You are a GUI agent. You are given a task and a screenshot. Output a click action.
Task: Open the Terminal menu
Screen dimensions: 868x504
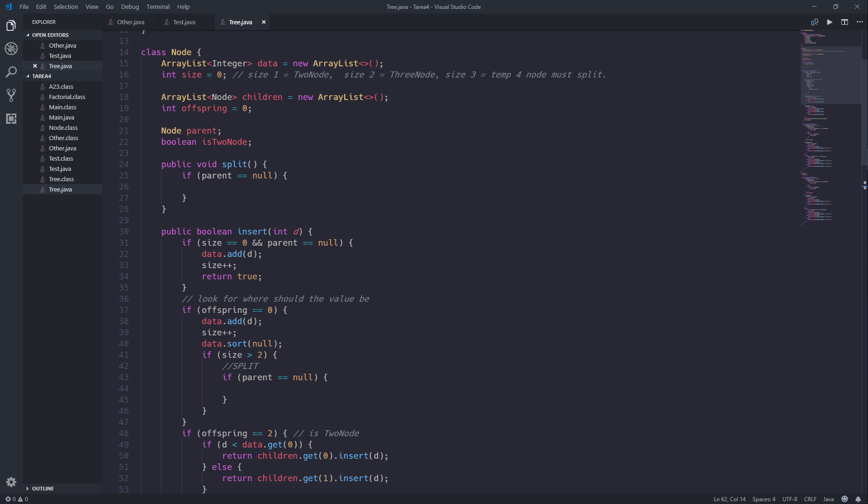(x=158, y=7)
